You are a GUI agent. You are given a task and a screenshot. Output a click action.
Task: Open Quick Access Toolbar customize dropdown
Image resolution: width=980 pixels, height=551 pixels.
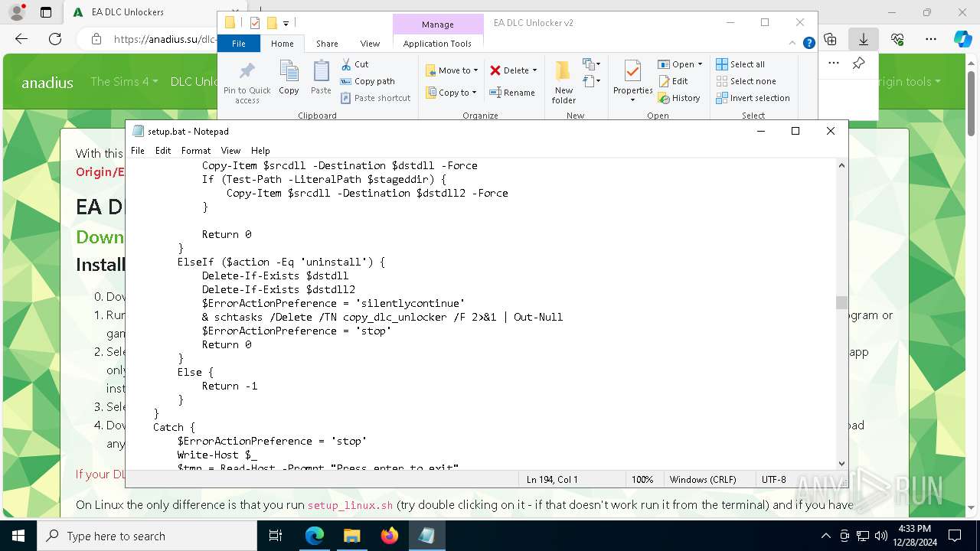pyautogui.click(x=286, y=23)
